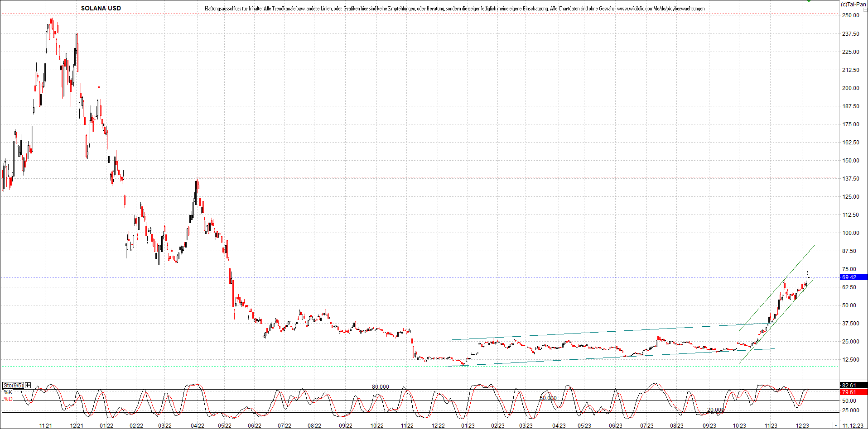Click the 01|23 date axis label

[468, 426]
